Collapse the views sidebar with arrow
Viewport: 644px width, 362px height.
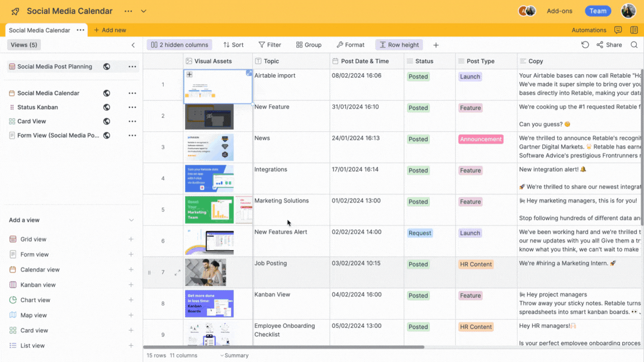click(133, 45)
